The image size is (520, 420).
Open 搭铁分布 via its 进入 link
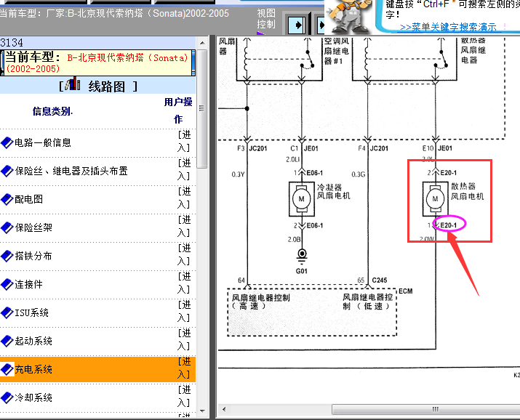[x=184, y=255]
